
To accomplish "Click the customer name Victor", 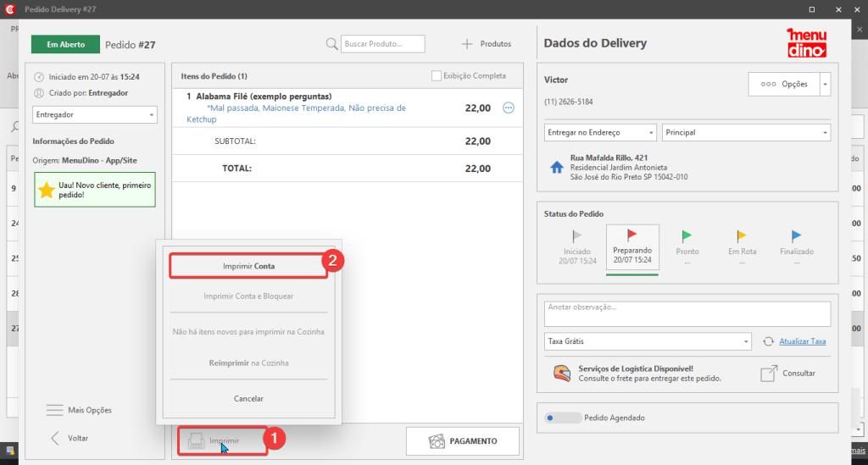I will point(556,80).
